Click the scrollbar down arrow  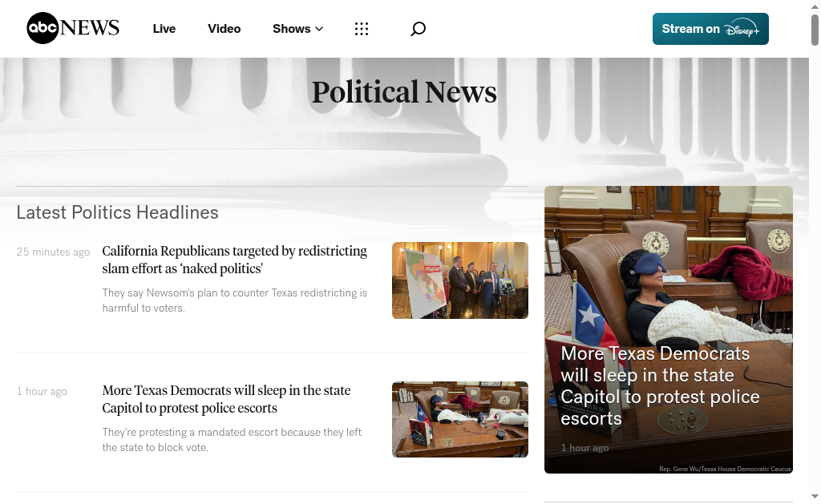(x=815, y=496)
